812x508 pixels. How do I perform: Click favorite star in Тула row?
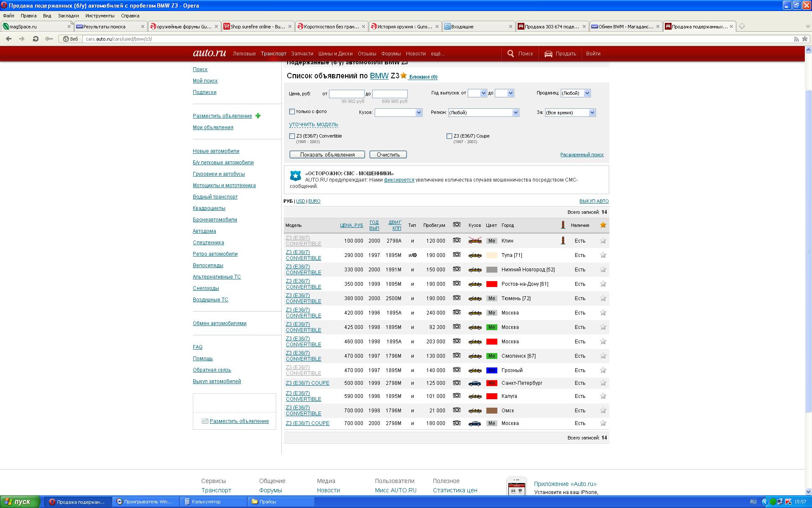coord(603,255)
